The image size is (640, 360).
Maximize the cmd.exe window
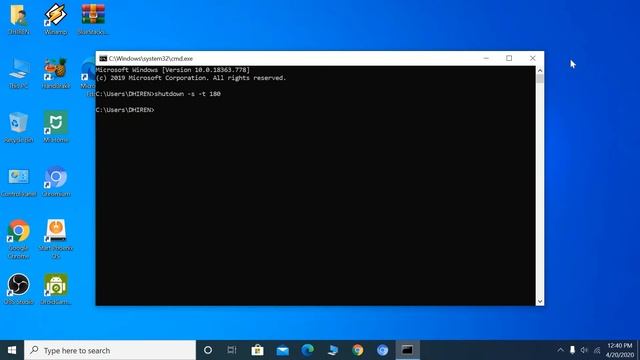click(x=509, y=58)
